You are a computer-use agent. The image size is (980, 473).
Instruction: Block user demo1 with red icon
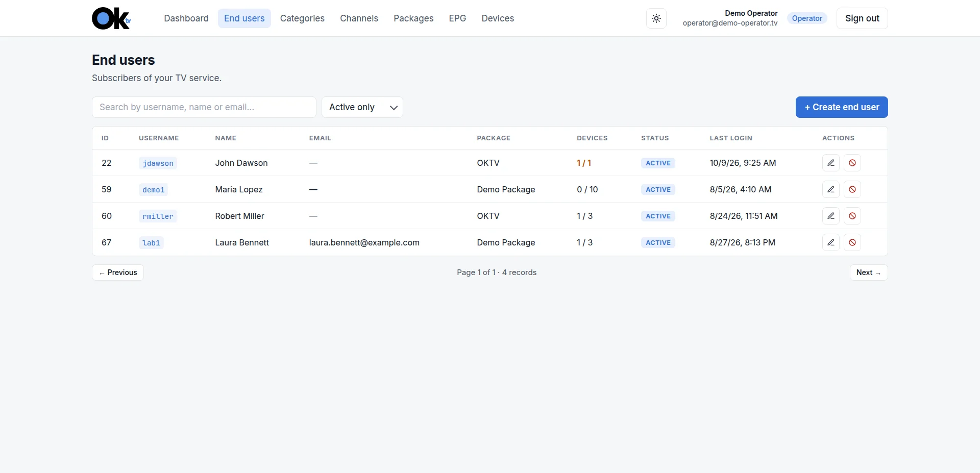click(852, 189)
